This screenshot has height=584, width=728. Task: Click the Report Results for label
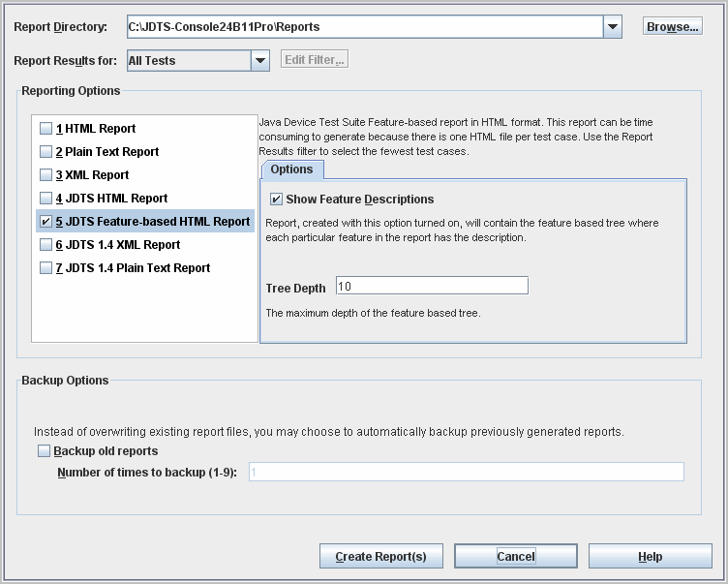66,61
